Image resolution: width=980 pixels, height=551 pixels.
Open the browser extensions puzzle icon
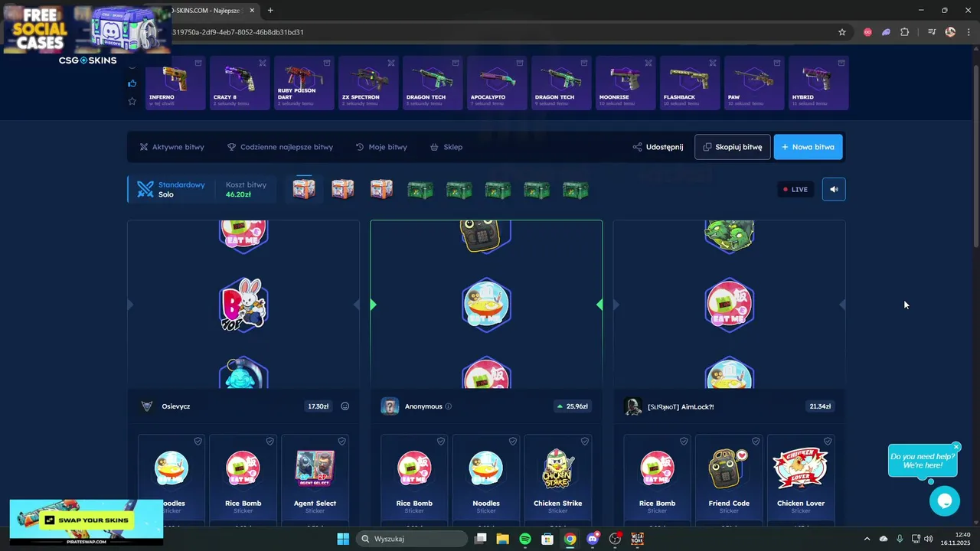click(905, 32)
